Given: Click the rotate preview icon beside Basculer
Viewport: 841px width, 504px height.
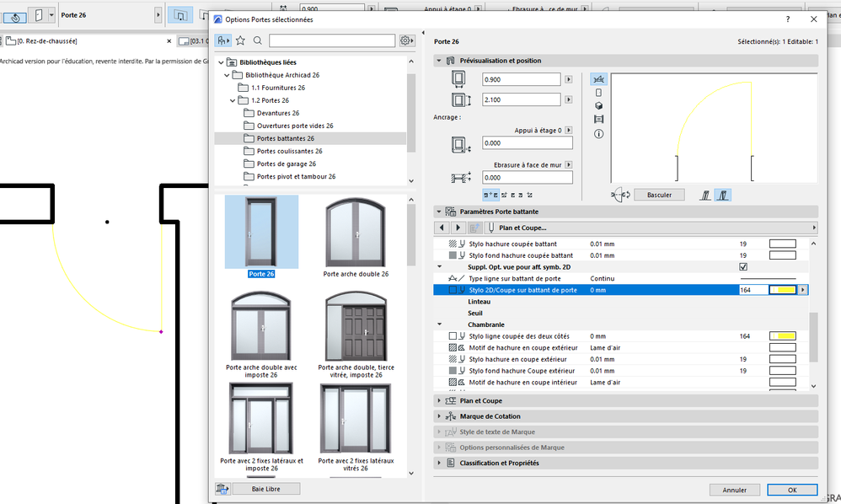Looking at the screenshot, I should point(622,195).
